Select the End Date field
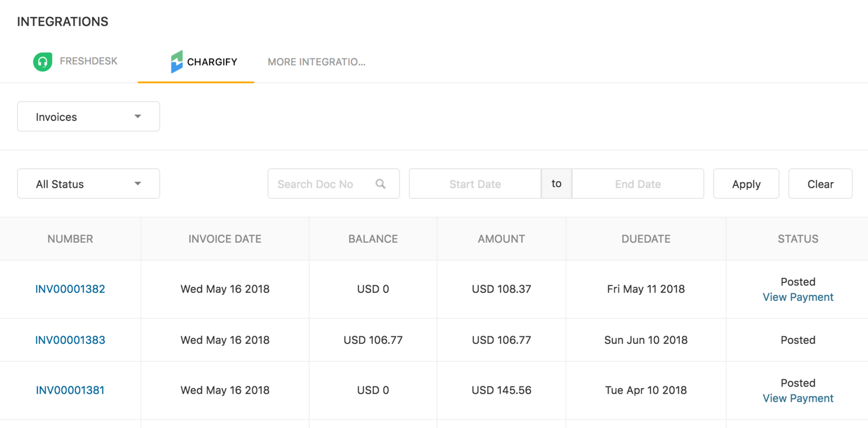 tap(638, 184)
